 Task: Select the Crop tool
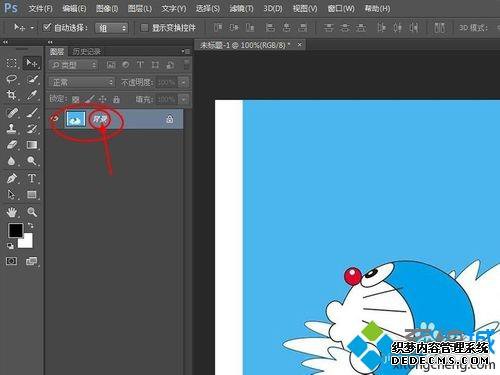tap(12, 95)
